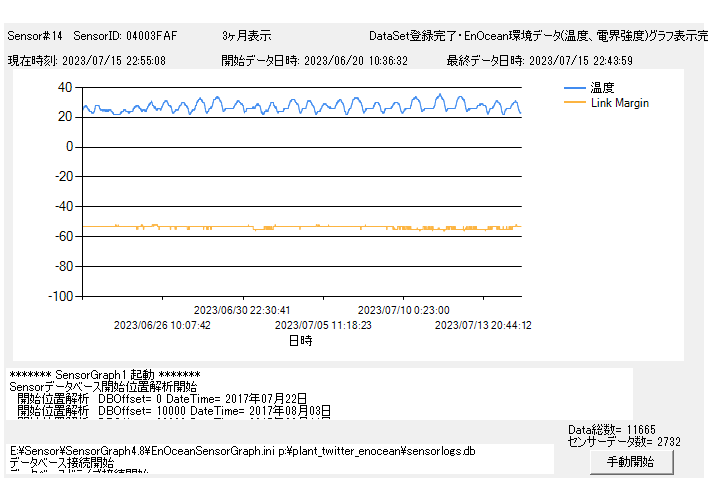This screenshot has width=708, height=482.
Task: Click the EnOceanSensorGraph.ini path text box
Action: [x=280, y=458]
